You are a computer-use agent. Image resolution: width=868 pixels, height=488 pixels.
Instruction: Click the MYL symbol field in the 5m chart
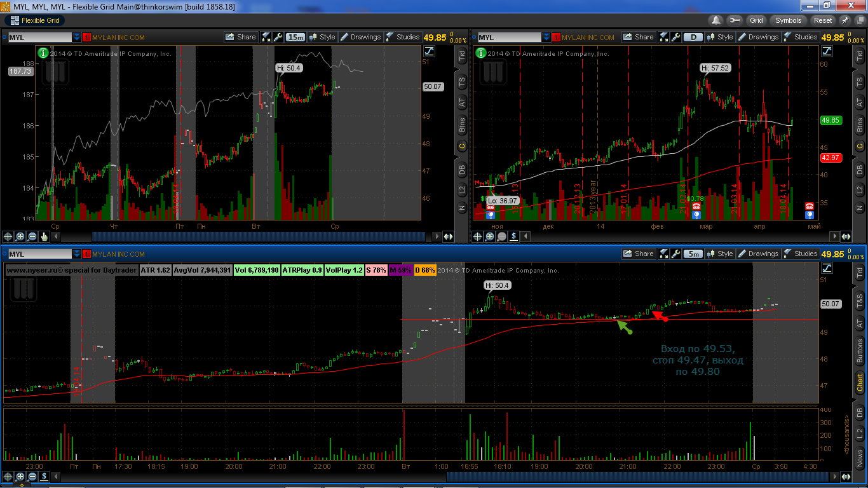click(39, 254)
